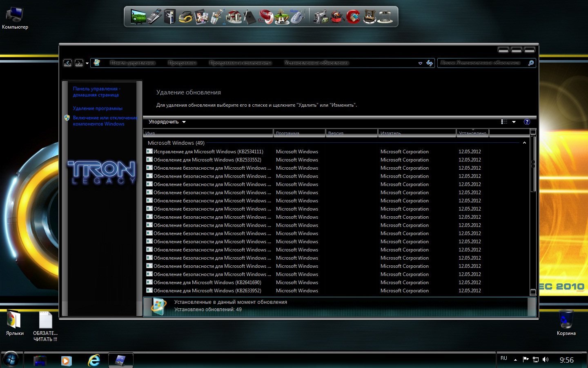
Task: Open the recent pages dropdown arrow
Action: coord(87,63)
